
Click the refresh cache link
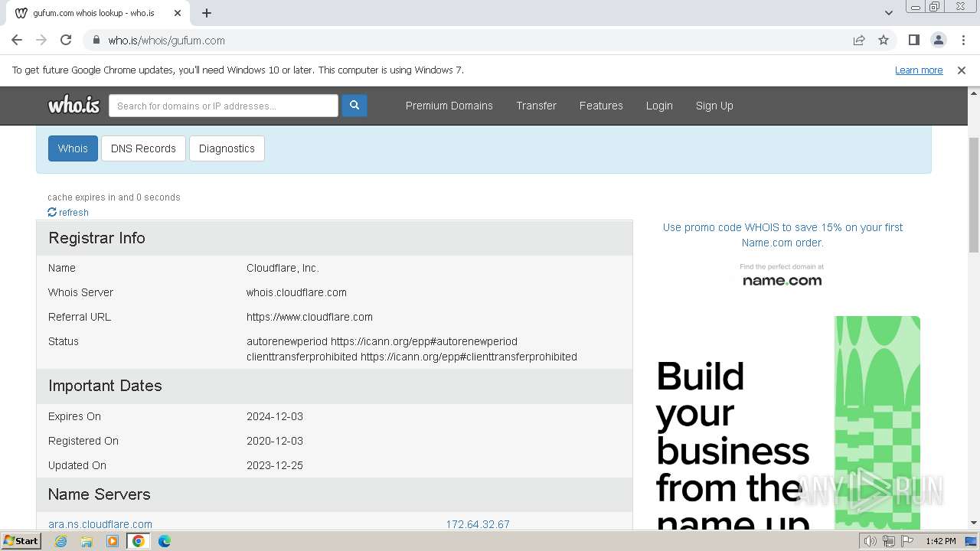(68, 213)
